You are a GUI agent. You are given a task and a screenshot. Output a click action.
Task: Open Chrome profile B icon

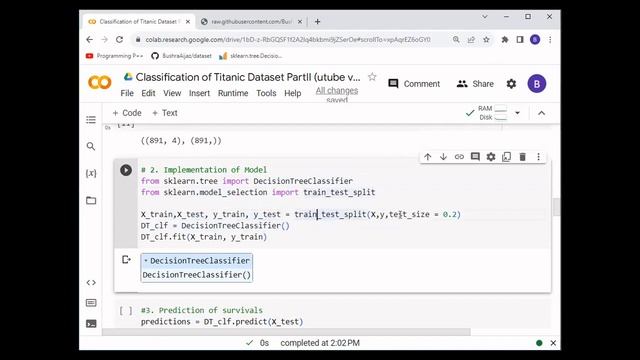point(535,40)
